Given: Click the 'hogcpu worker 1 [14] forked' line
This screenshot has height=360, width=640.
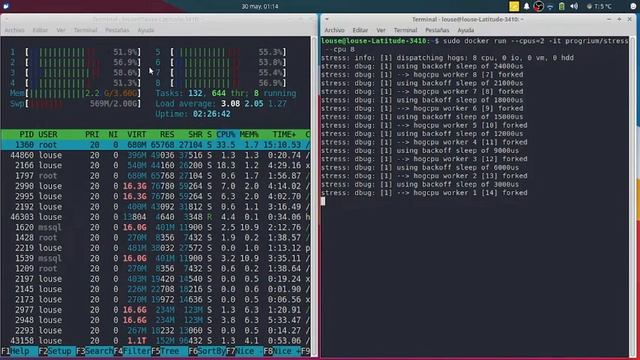Looking at the screenshot, I should pyautogui.click(x=424, y=193).
